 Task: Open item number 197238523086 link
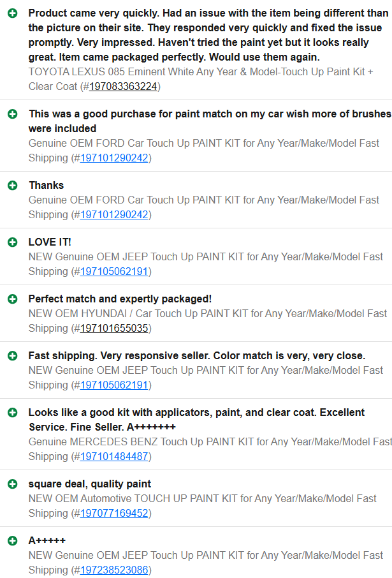(x=114, y=570)
